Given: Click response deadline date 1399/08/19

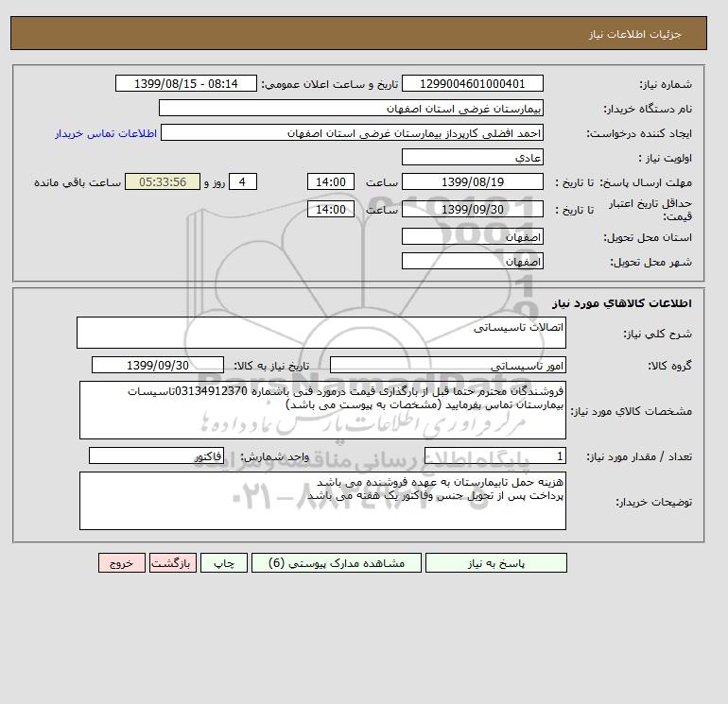Looking at the screenshot, I should coord(472,182).
